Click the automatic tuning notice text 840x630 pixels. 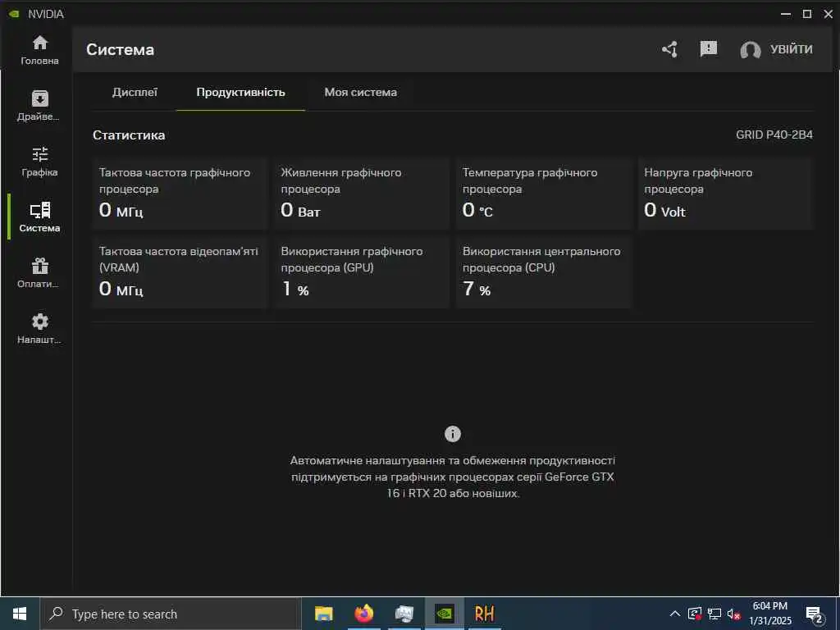[x=453, y=477]
